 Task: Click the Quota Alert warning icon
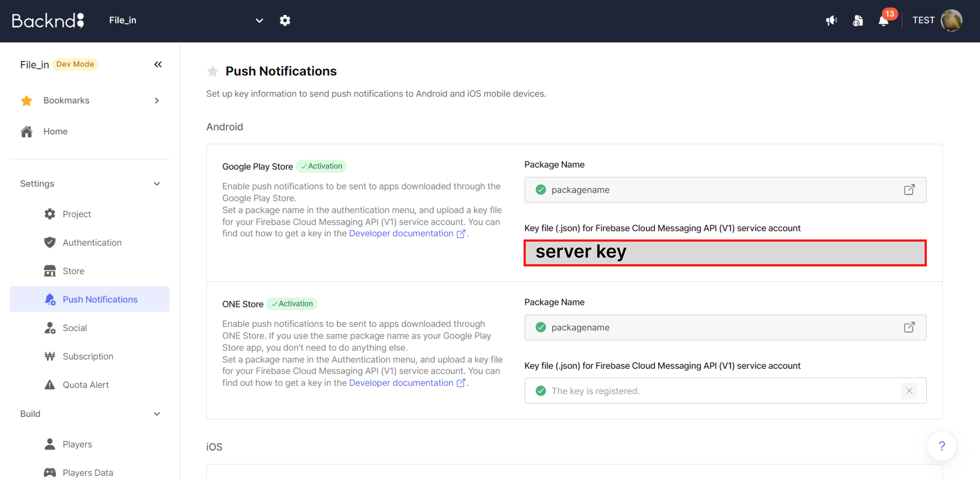coord(50,385)
